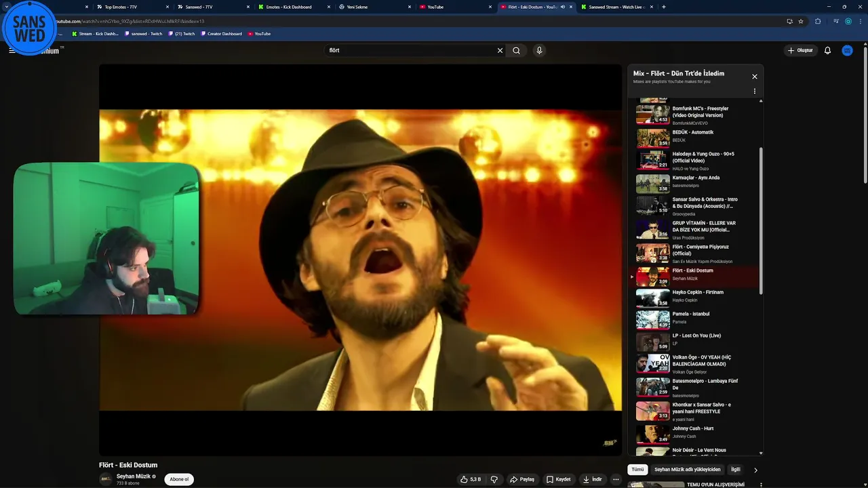
Task: Click the Seyhan Müzik channel avatar
Action: 106,479
